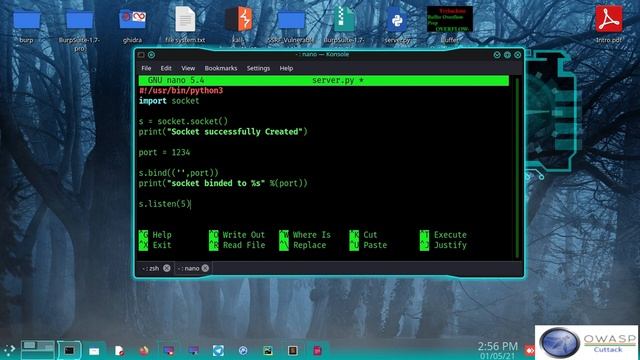This screenshot has height=360, width=640.
Task: Close the nano tab with its X
Action: 205,268
